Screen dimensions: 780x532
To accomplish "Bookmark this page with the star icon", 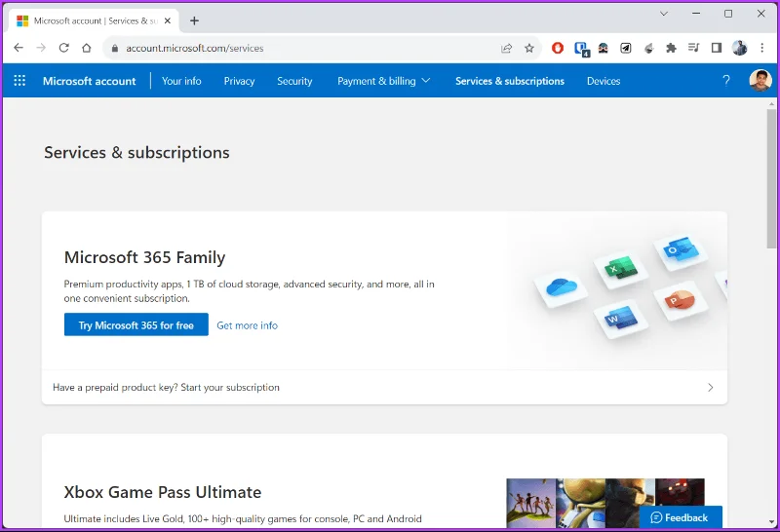I will pos(529,48).
